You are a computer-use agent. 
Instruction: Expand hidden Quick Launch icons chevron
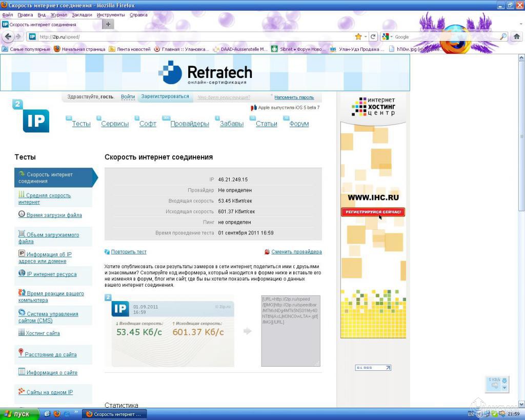click(x=77, y=412)
